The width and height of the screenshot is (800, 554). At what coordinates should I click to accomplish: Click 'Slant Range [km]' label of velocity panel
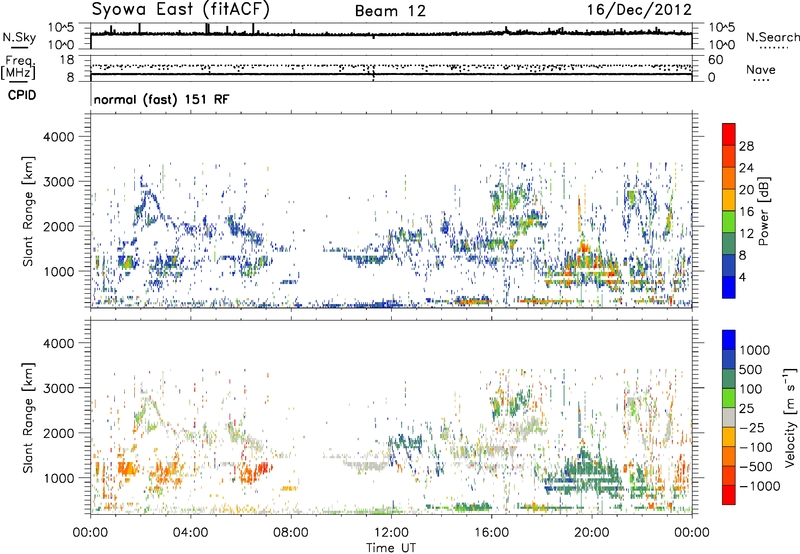coord(28,418)
